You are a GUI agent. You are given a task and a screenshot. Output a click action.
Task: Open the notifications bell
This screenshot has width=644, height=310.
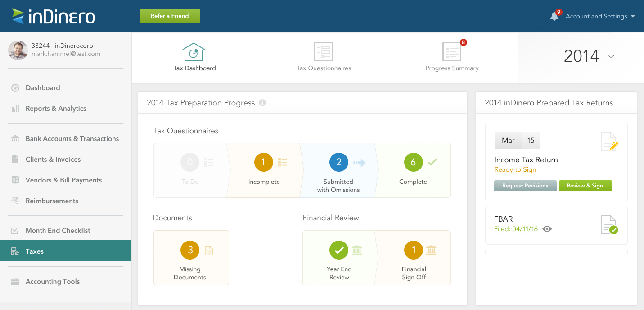point(554,16)
